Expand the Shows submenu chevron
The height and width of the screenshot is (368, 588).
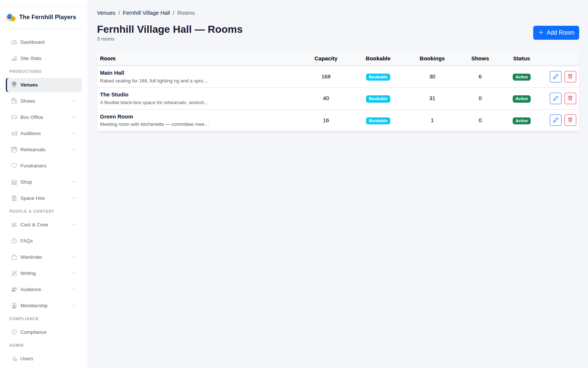tap(73, 101)
